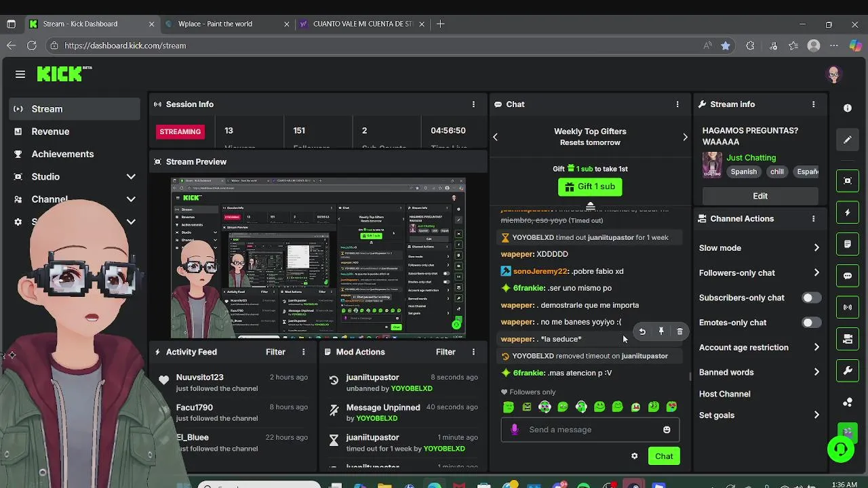Viewport: 868px width, 488px height.
Task: Click the three-dots cluster icon in right rail
Action: [x=848, y=402]
